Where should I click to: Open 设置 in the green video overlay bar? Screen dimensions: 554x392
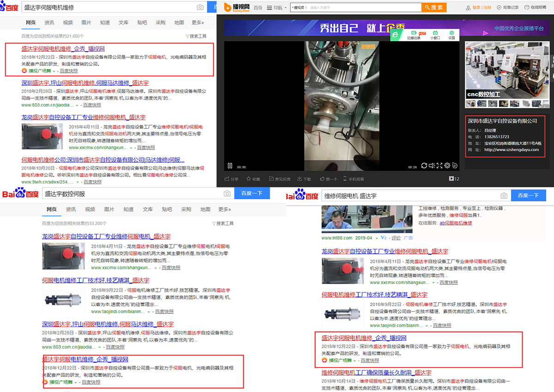(452, 36)
